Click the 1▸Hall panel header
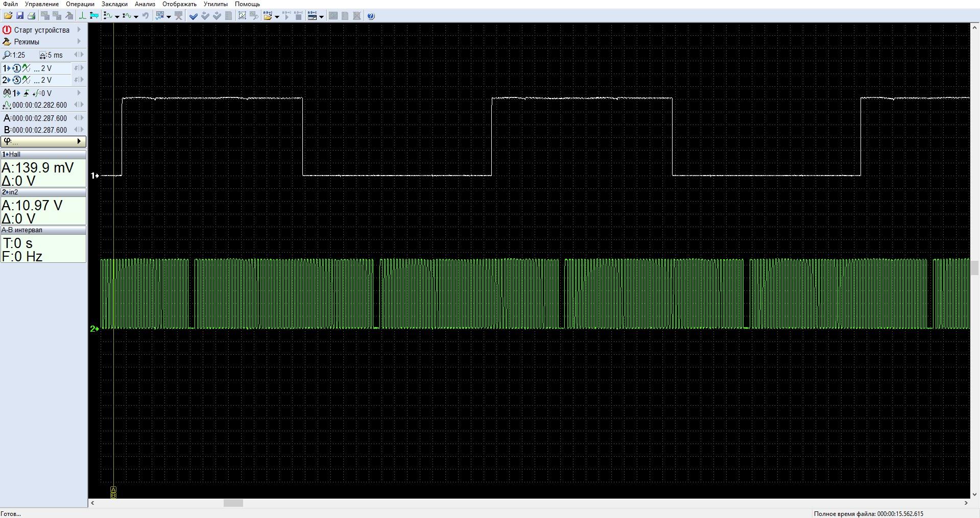 [43, 154]
